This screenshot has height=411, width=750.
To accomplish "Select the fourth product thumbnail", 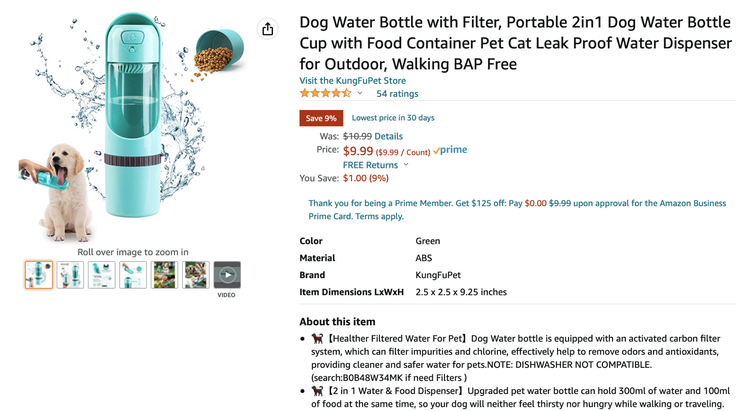I will pyautogui.click(x=133, y=275).
